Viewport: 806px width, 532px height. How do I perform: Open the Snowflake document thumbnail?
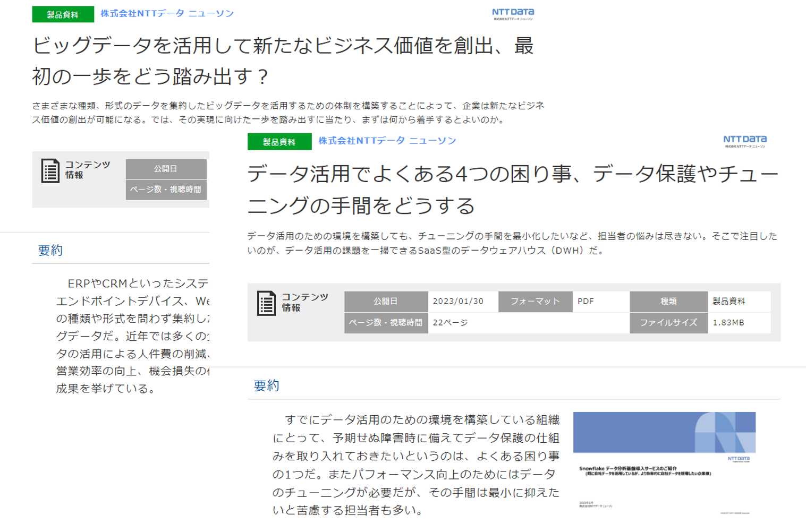click(x=664, y=463)
